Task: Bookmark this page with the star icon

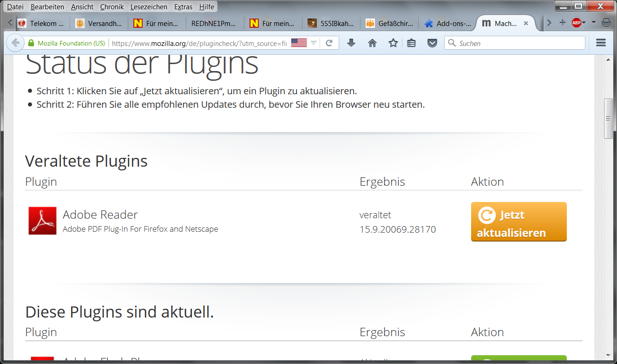Action: tap(393, 43)
